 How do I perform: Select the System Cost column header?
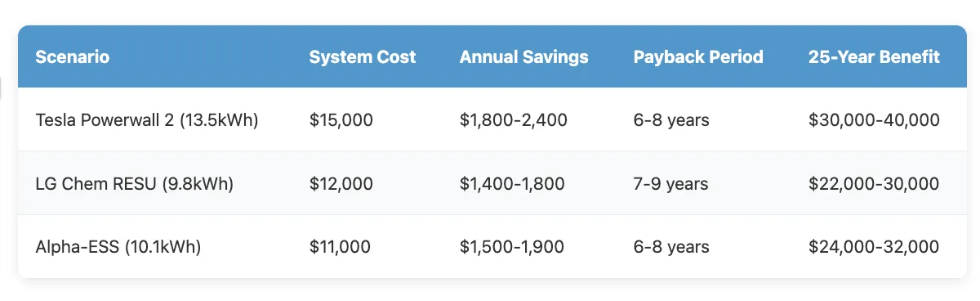(x=363, y=57)
